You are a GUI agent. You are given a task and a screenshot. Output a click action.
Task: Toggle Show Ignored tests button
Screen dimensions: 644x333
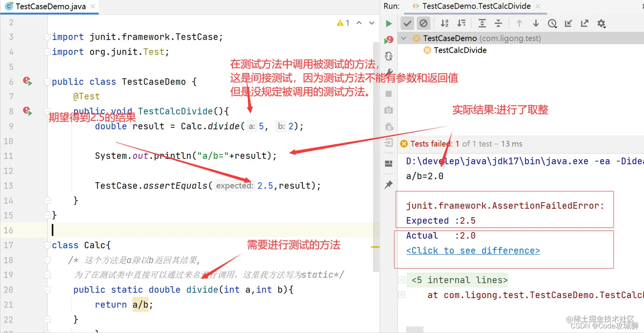coord(423,23)
